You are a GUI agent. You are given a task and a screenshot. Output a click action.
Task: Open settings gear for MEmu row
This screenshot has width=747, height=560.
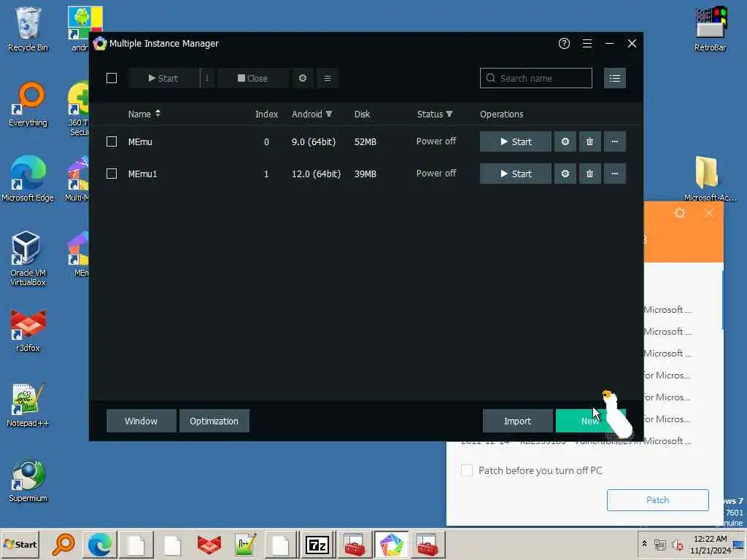point(565,141)
